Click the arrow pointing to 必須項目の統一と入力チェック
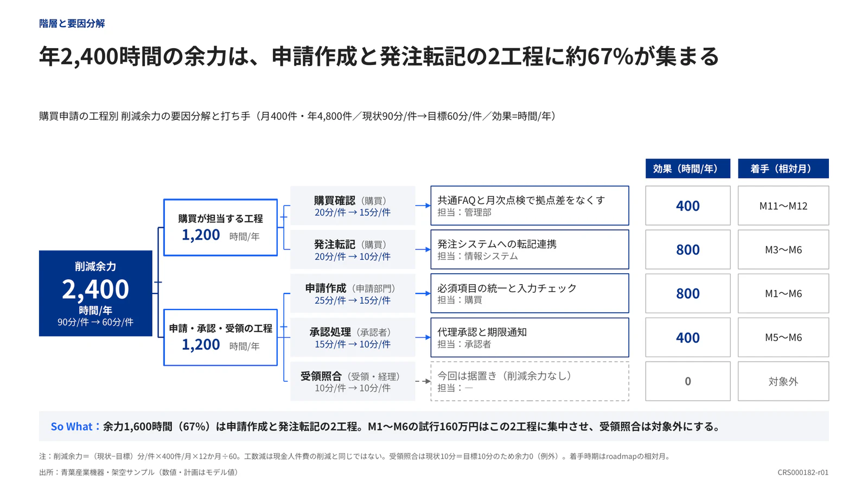This screenshot has height=488, width=868. pos(423,293)
